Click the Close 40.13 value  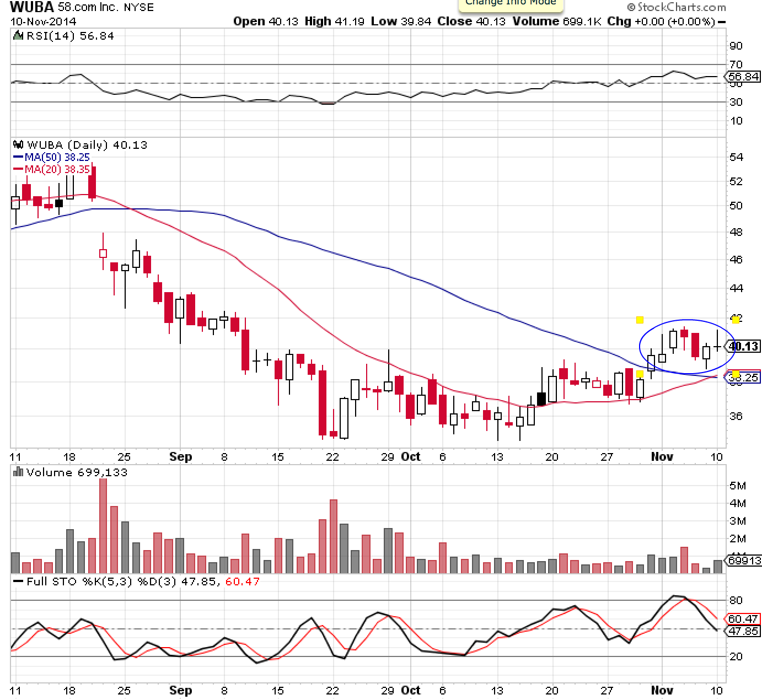pyautogui.click(x=471, y=21)
